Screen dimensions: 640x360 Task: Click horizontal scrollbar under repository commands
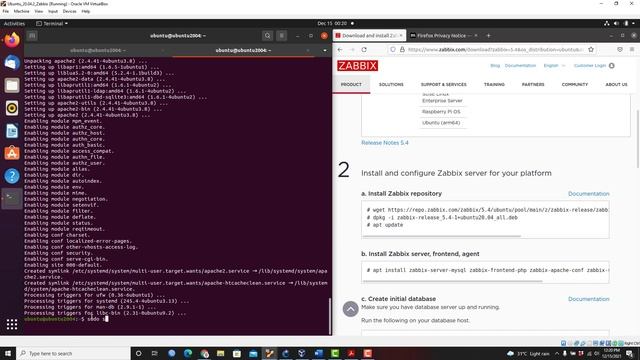[442, 236]
